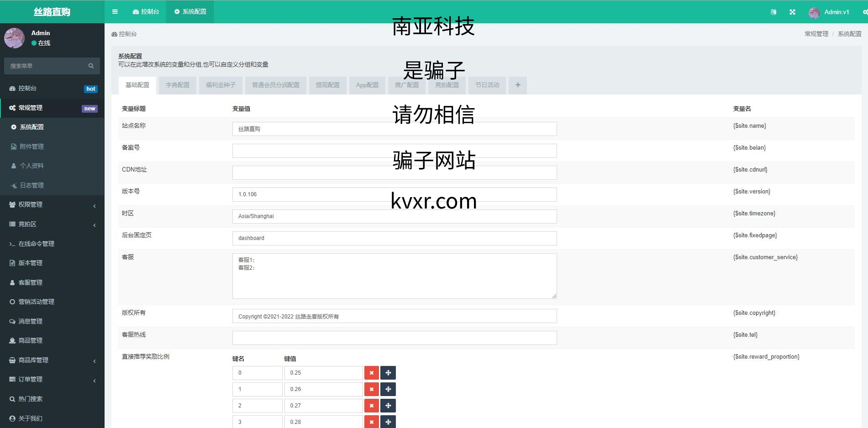This screenshot has height=428, width=868.
Task: Delete the reward row with value 0.26
Action: [372, 389]
